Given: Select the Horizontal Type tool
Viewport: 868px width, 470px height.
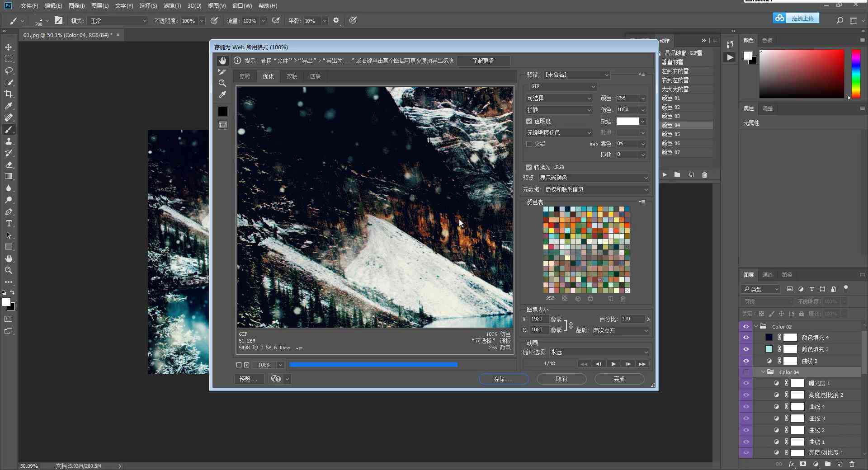Looking at the screenshot, I should pyautogui.click(x=9, y=224).
